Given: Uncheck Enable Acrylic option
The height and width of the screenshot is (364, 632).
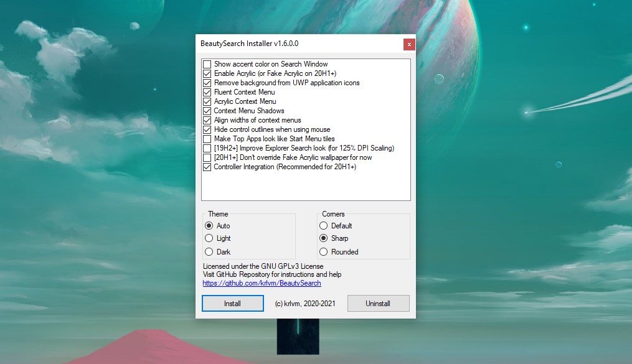Looking at the screenshot, I should 207,73.
